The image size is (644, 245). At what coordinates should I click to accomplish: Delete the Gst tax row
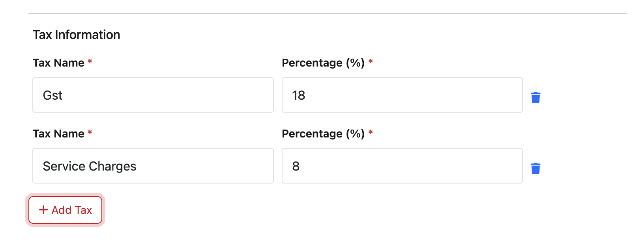click(x=535, y=97)
